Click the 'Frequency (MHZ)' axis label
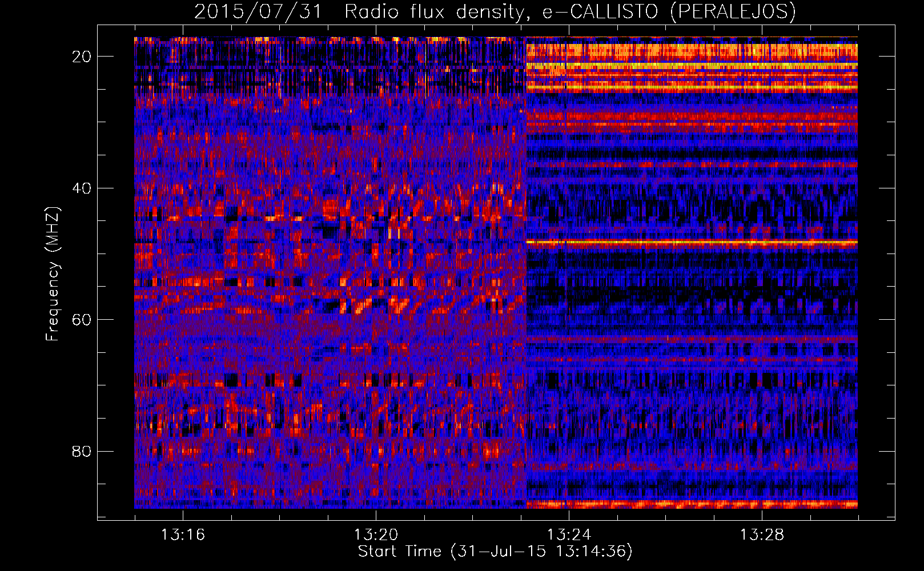The image size is (924, 571). click(x=53, y=274)
